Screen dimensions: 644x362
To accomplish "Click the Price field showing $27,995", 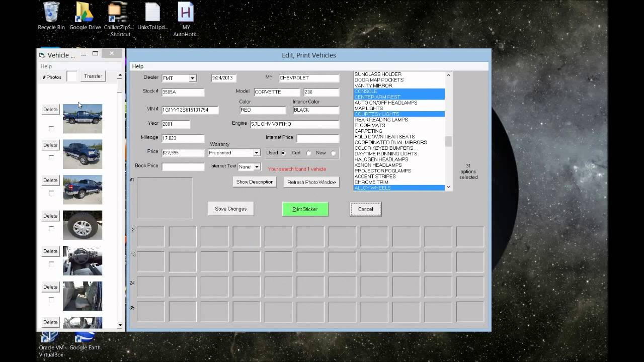I will click(x=183, y=152).
